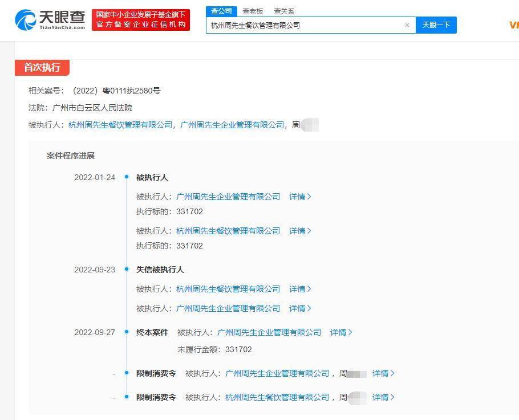This screenshot has height=420, width=519.
Task: Expand 详情 for first 2022-01-24 被执行人 entry
Action: click(x=300, y=197)
